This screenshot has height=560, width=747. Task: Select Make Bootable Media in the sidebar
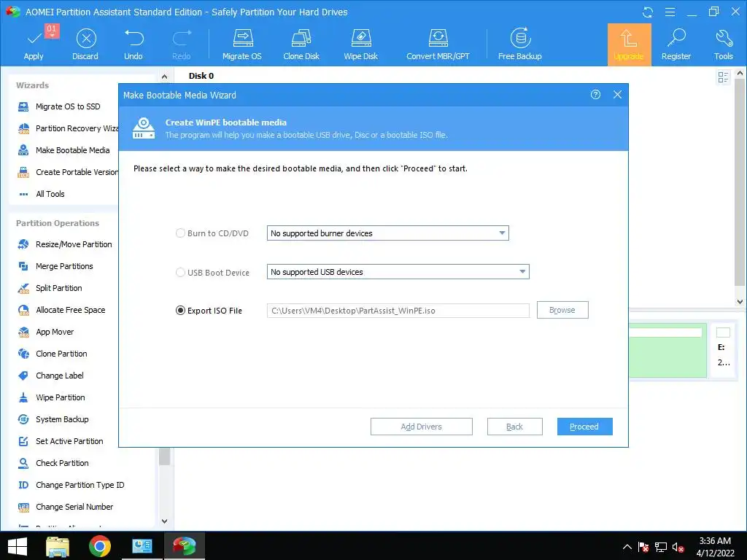pyautogui.click(x=63, y=150)
